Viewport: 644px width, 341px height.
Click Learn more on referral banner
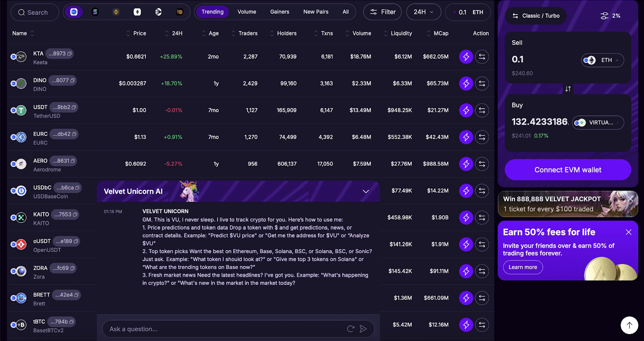[x=523, y=267]
